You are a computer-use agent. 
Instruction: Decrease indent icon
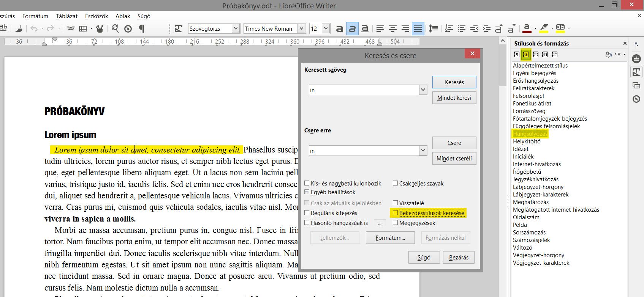(x=474, y=28)
